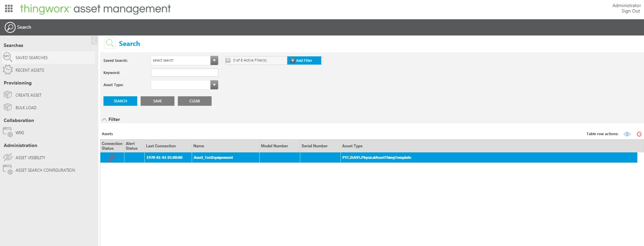Screen dimensions: 644x246
Task: Sort by Asset Type column header
Action: 492,146
